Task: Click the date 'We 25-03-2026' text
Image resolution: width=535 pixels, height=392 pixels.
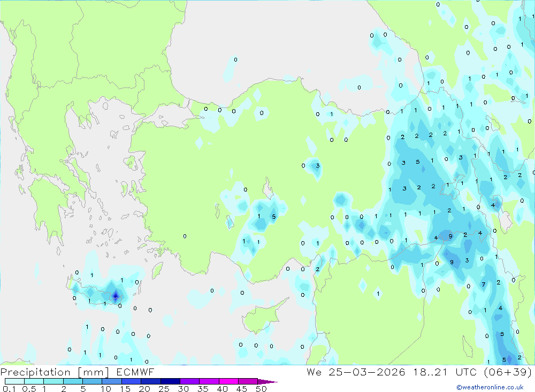Action: (x=356, y=372)
